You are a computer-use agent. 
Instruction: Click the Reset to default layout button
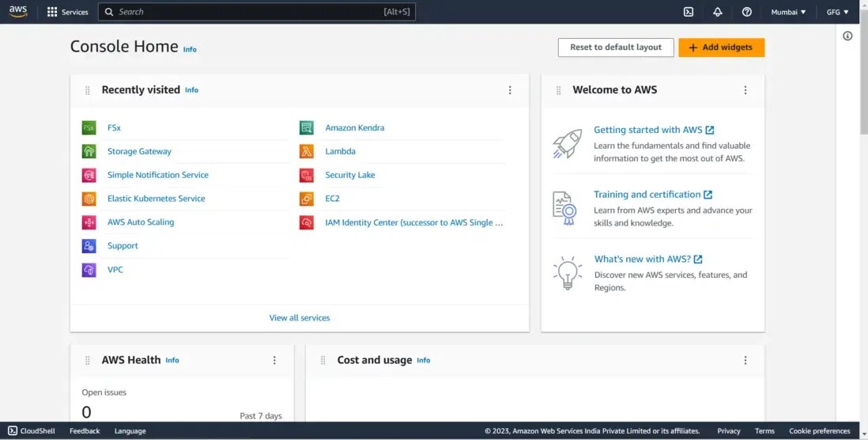615,47
